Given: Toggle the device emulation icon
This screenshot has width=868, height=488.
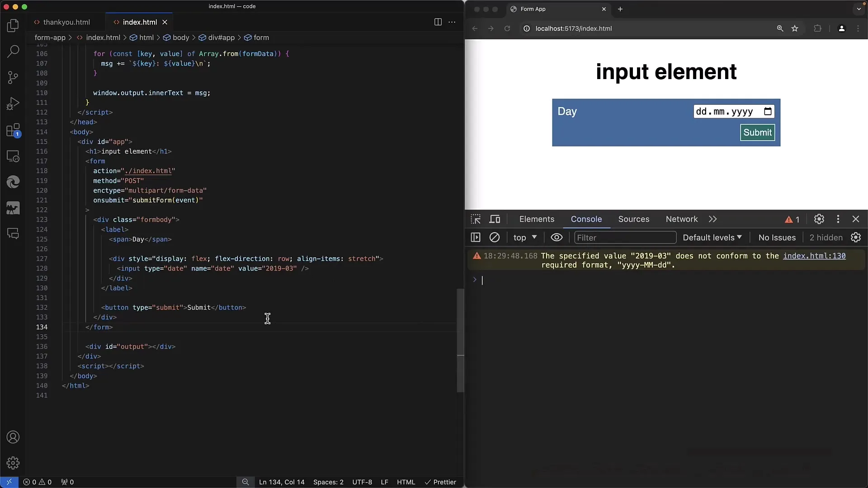Looking at the screenshot, I should tap(495, 219).
